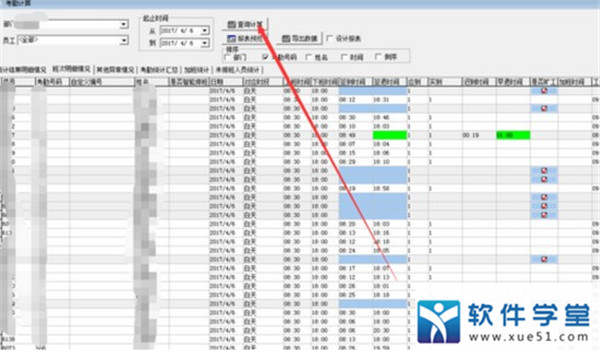Viewport: 600px width, 364px height.
Task: Enable the 设计报表 checkbox
Action: coord(330,38)
